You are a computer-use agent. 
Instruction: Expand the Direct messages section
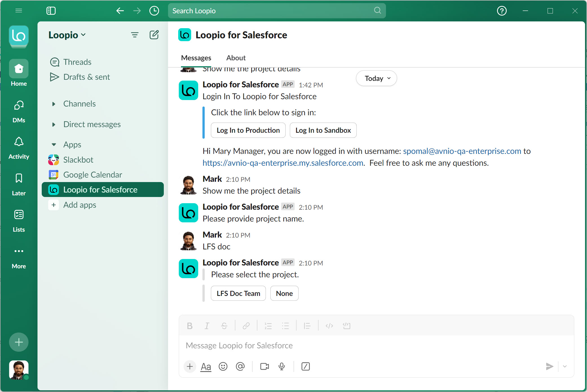coord(54,125)
